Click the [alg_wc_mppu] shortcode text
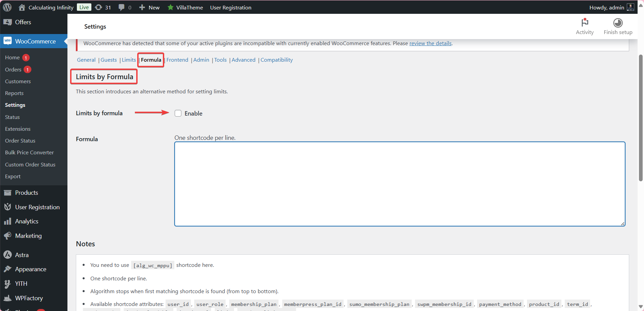Image resolution: width=644 pixels, height=311 pixels. click(x=153, y=265)
